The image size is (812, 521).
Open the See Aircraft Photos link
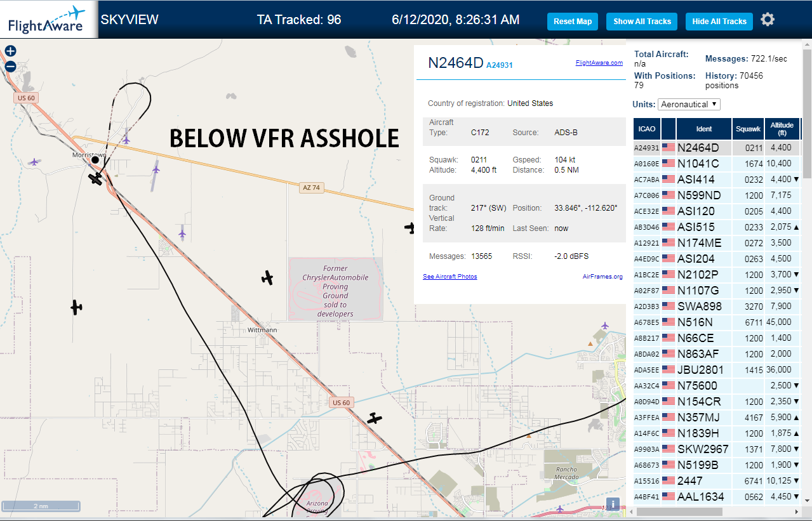(x=450, y=277)
